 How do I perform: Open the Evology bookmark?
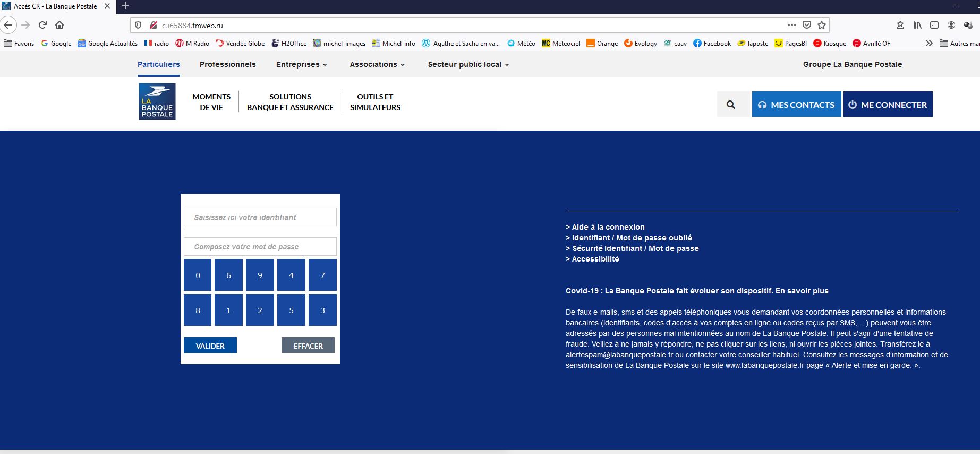(x=641, y=43)
